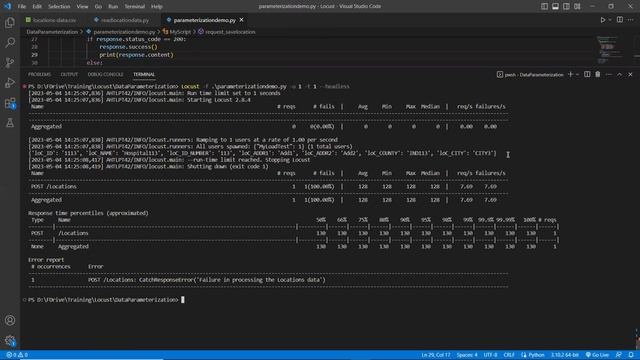Viewport: 640px width, 360px height.
Task: Click response.success() code line
Action: click(x=128, y=47)
